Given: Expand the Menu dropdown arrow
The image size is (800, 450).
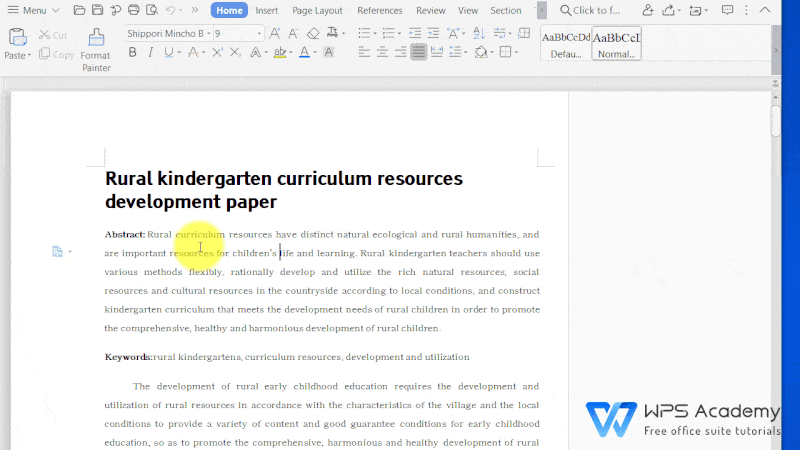Looking at the screenshot, I should click(x=54, y=10).
